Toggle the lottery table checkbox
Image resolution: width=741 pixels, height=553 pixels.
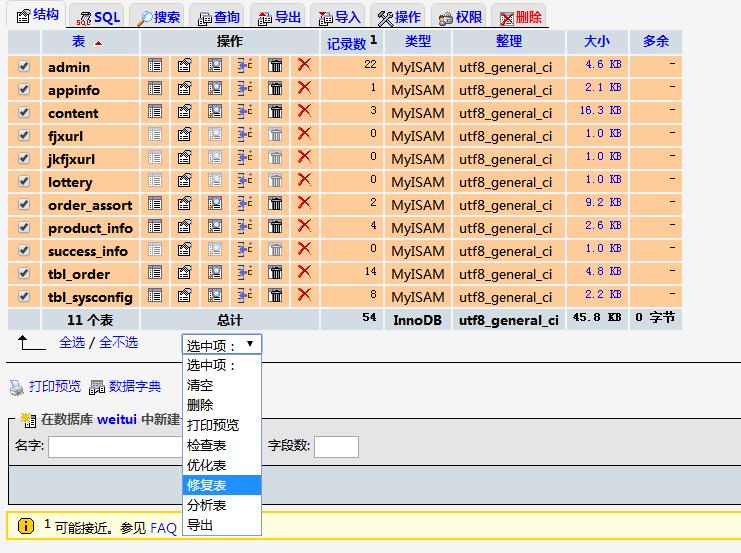click(24, 181)
